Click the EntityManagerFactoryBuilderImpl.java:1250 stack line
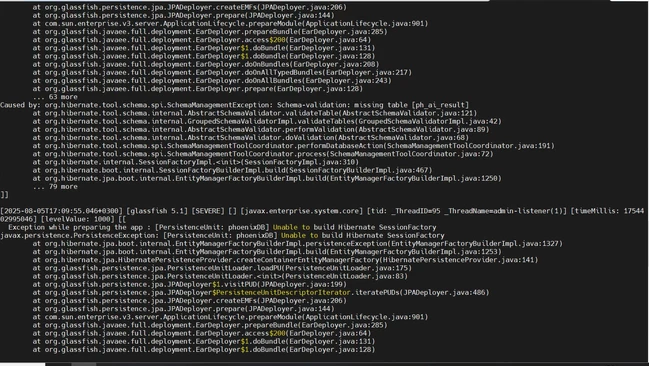The image size is (649, 366). click(267, 178)
